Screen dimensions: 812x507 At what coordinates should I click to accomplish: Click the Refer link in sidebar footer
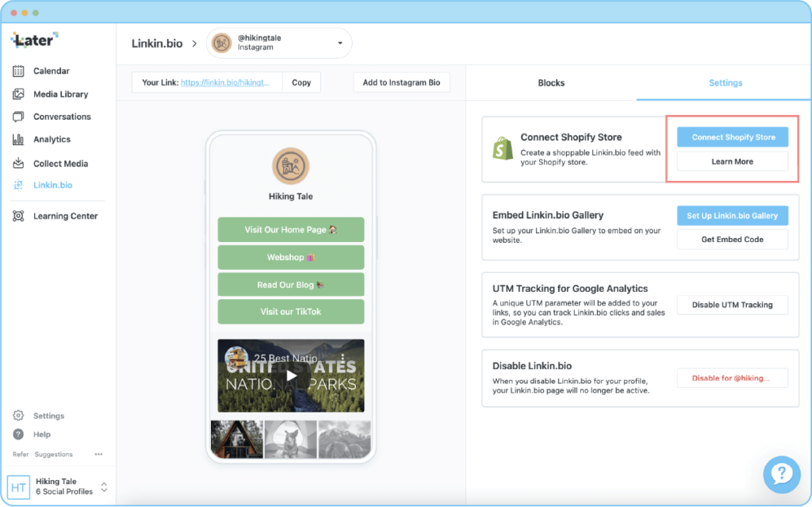pos(21,454)
